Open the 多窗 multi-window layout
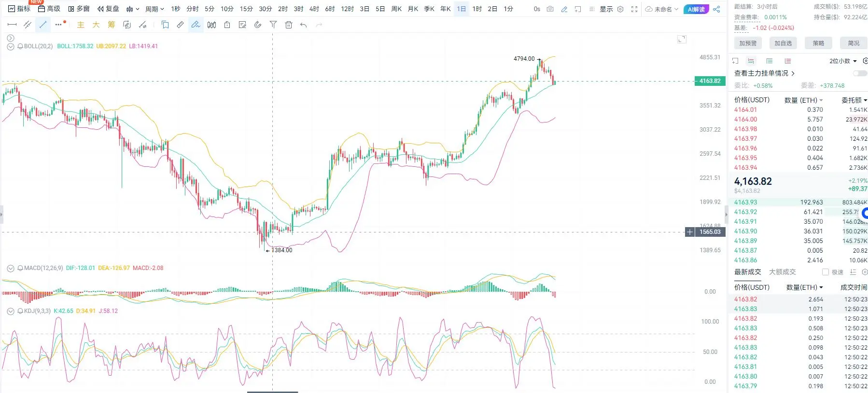Image resolution: width=868 pixels, height=393 pixels. pos(79,9)
